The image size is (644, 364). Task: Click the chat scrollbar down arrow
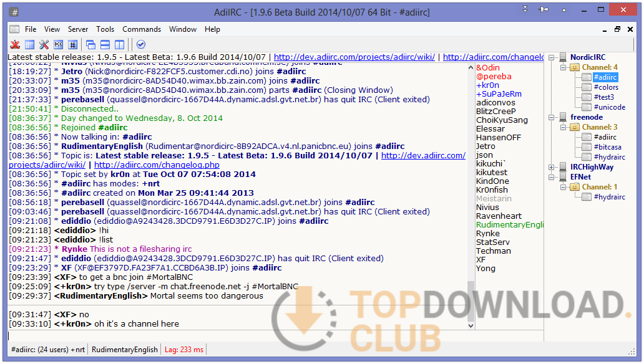[x=471, y=326]
